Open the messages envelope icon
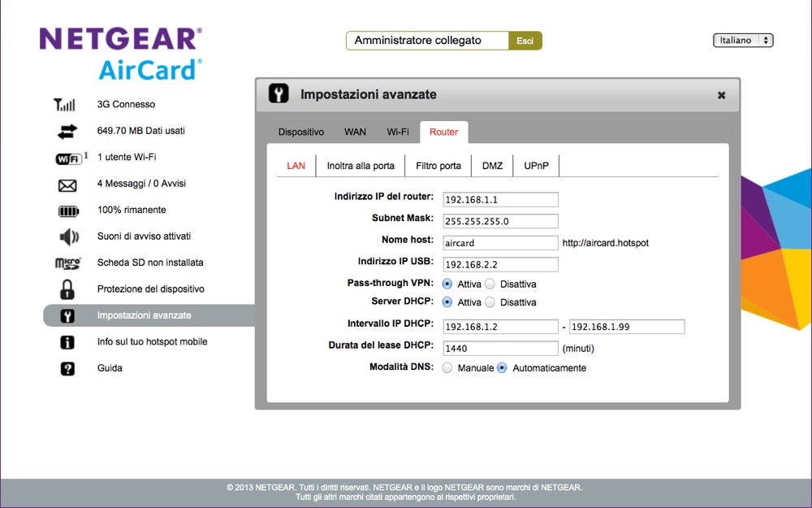812x508 pixels. point(67,185)
